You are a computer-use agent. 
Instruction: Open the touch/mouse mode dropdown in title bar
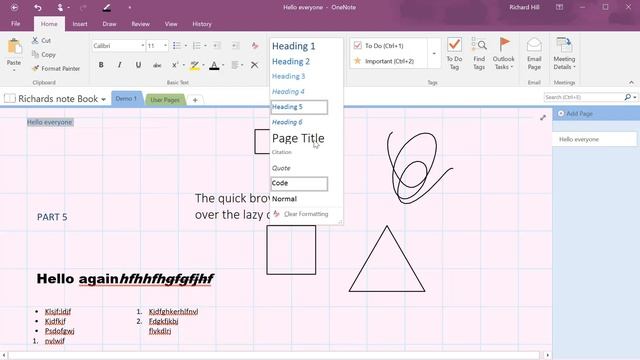tap(68, 7)
